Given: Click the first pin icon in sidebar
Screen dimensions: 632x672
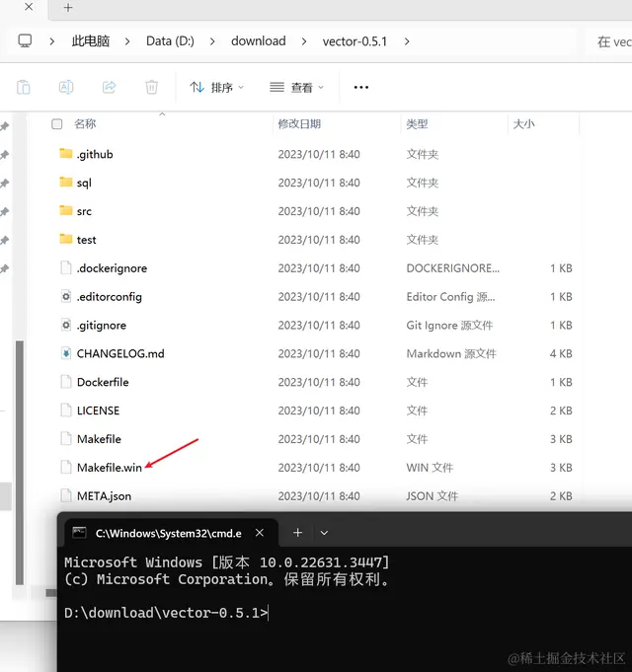Looking at the screenshot, I should click(5, 126).
